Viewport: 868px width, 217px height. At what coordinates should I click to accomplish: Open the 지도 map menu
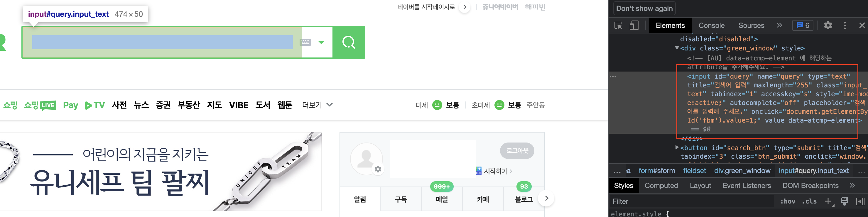pos(214,105)
